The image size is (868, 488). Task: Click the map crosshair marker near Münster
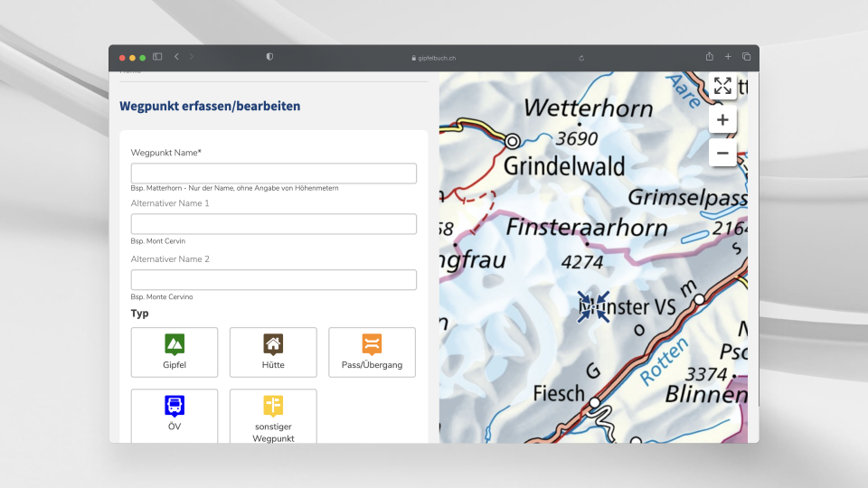coord(594,306)
